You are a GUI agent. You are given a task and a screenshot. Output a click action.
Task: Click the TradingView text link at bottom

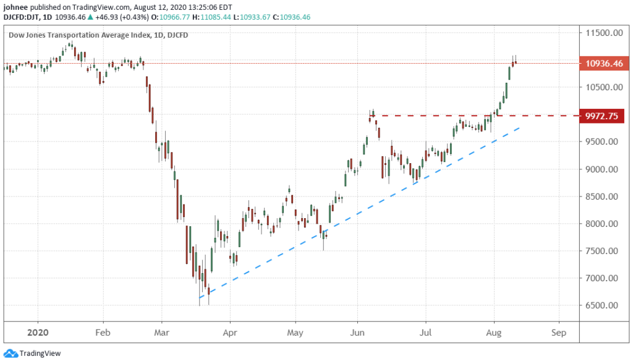[x=40, y=354]
